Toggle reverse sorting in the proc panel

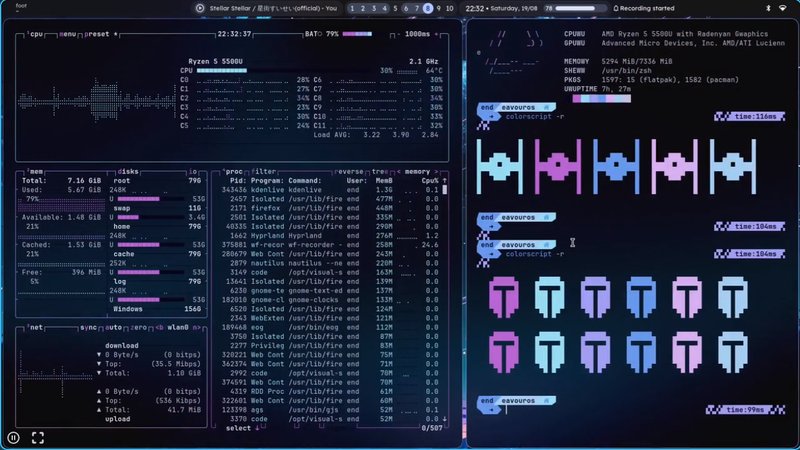350,171
